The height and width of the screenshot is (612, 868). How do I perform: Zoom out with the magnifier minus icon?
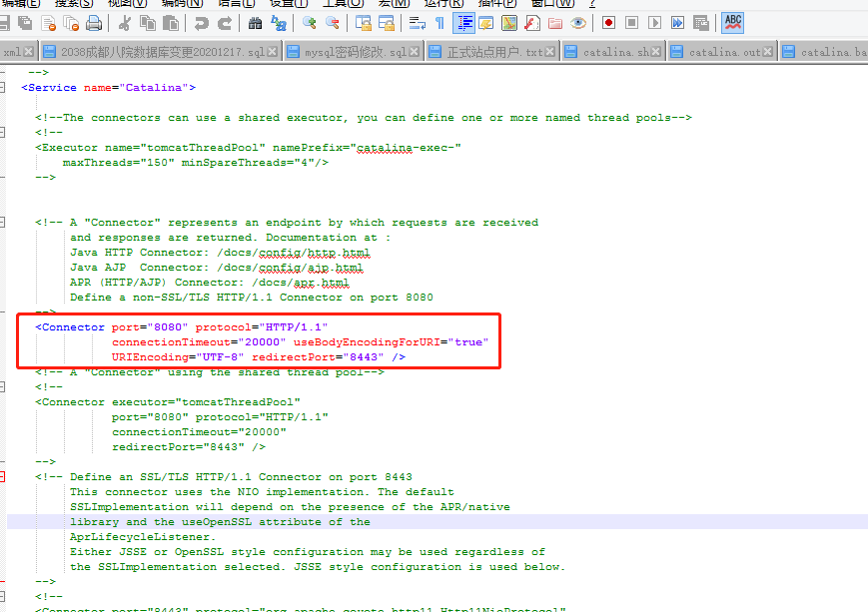(333, 23)
